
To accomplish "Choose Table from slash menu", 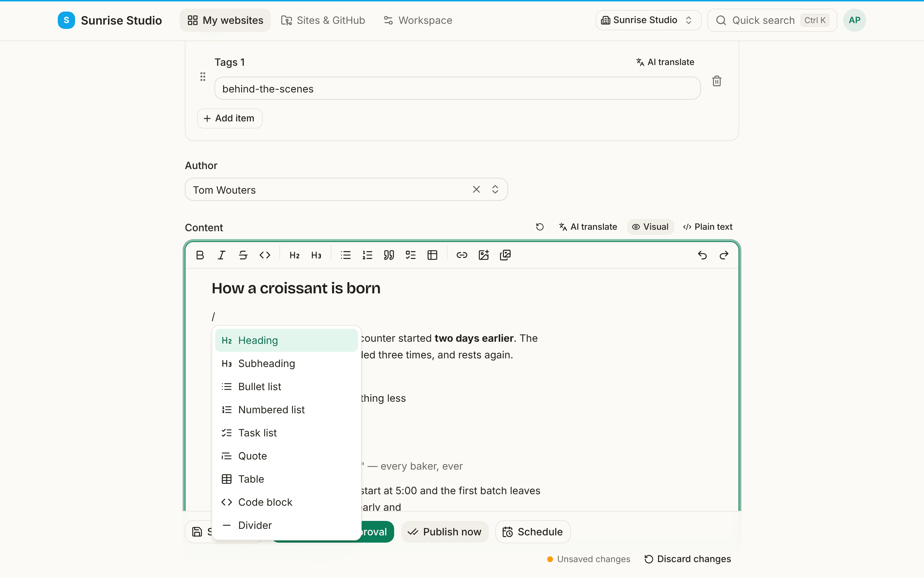I will point(286,479).
